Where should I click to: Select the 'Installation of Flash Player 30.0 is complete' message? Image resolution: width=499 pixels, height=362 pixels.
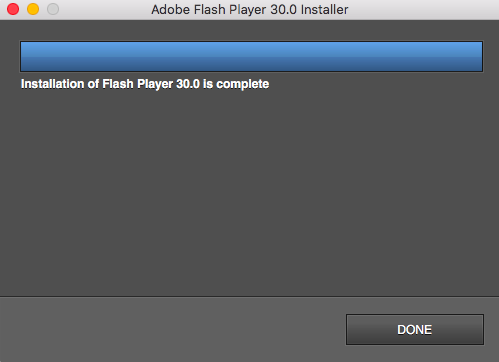[x=145, y=84]
